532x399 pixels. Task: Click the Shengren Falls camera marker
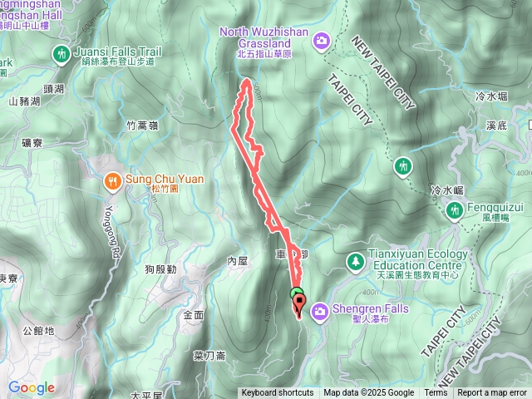point(319,313)
